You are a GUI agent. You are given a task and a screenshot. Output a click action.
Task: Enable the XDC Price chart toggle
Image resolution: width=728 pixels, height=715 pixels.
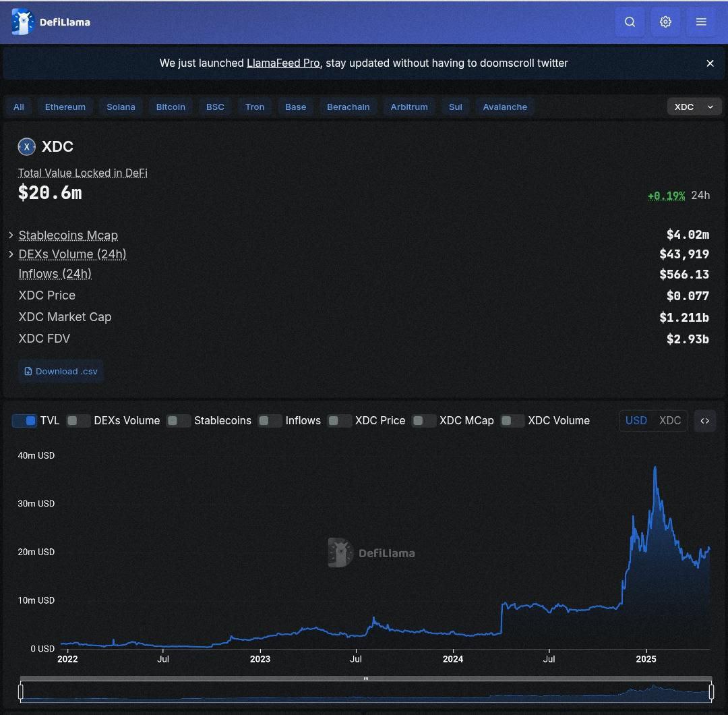(339, 421)
